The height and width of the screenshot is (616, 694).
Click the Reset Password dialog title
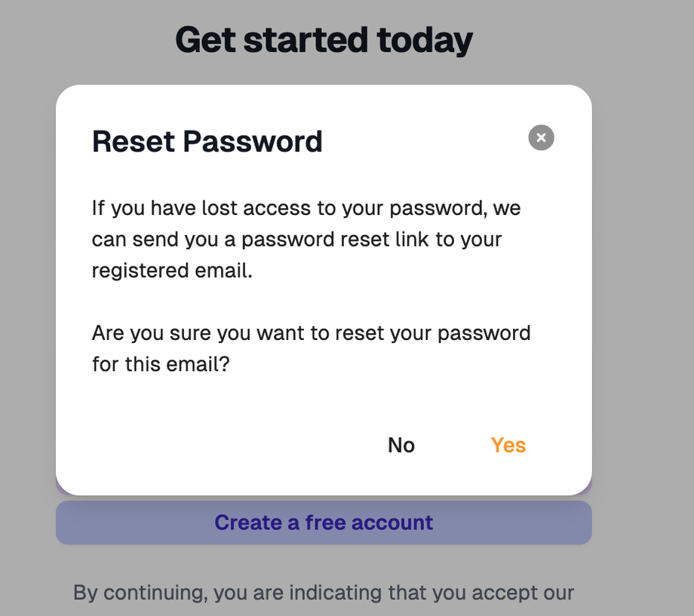coord(207,142)
